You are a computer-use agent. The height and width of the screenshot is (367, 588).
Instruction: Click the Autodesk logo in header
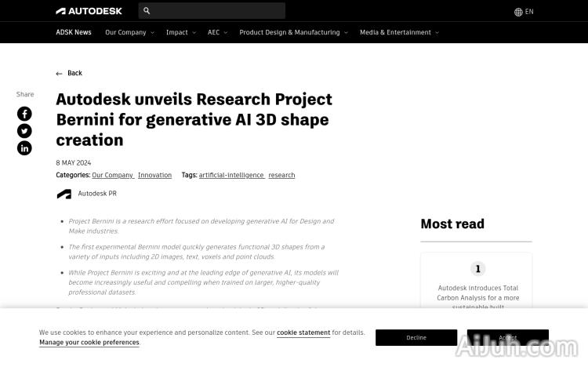pyautogui.click(x=89, y=11)
